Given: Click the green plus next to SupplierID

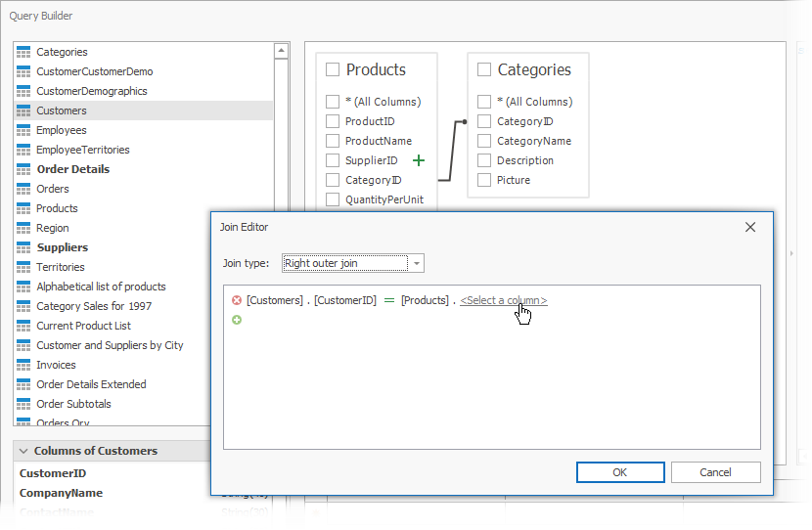Looking at the screenshot, I should 419,160.
